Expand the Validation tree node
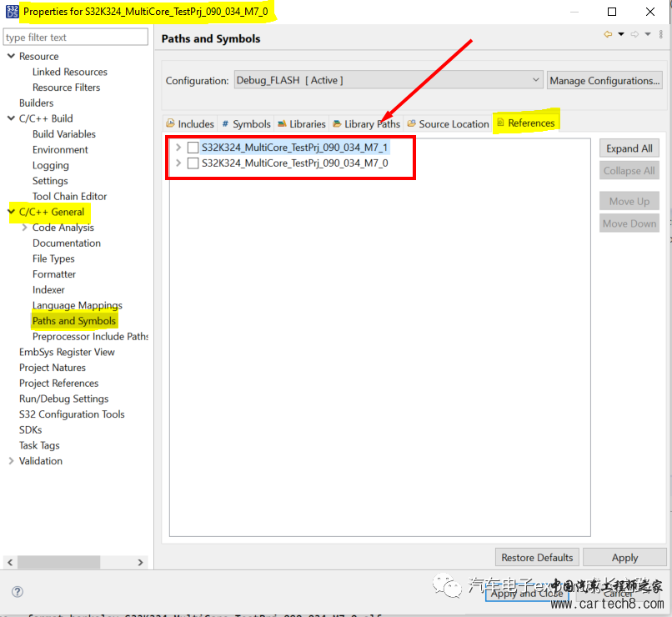Screen dimensions: 672x617 11,460
